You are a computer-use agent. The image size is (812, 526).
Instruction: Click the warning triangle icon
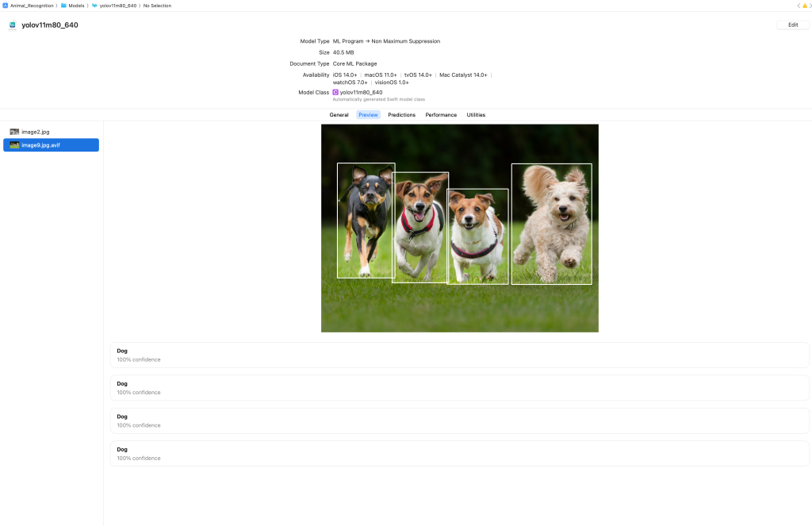click(804, 6)
